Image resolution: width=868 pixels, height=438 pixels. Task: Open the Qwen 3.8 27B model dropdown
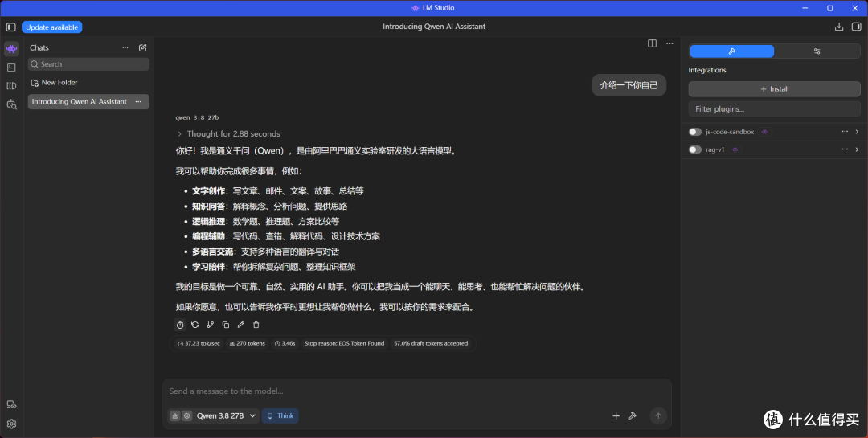[x=227, y=415]
